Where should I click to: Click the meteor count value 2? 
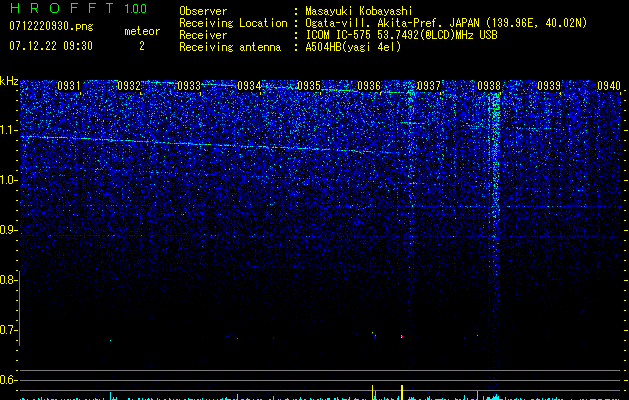click(x=142, y=46)
